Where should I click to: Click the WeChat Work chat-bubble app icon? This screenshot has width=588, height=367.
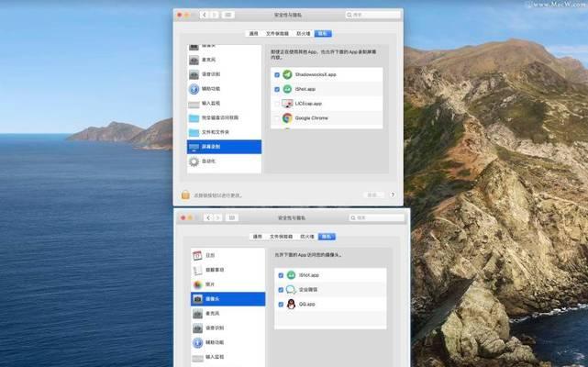(x=291, y=289)
